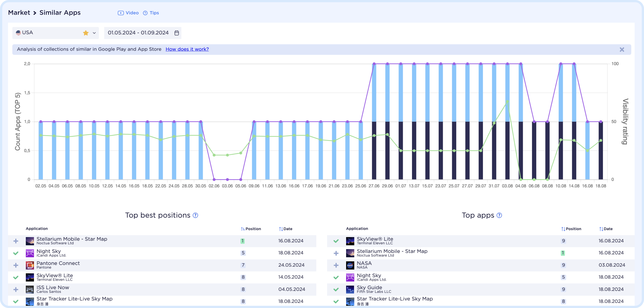
Task: Open the Tips help link
Action: (x=151, y=13)
